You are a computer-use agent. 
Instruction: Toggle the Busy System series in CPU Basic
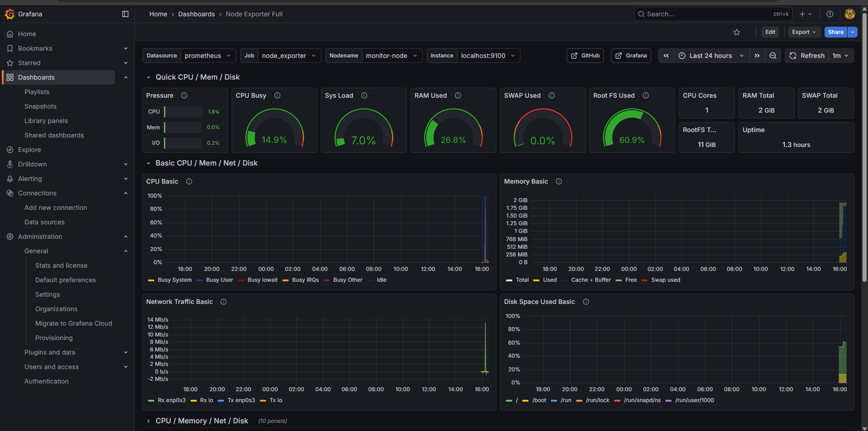pos(175,280)
